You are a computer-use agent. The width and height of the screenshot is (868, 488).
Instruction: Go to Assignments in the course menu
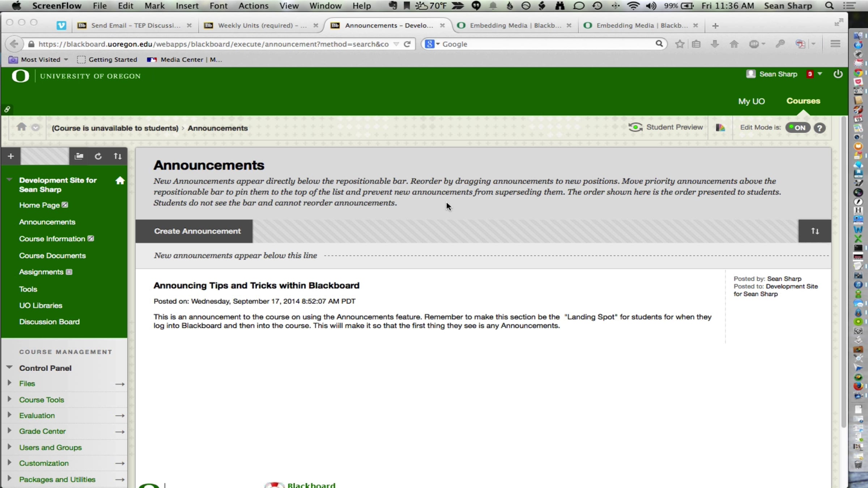[x=41, y=272]
